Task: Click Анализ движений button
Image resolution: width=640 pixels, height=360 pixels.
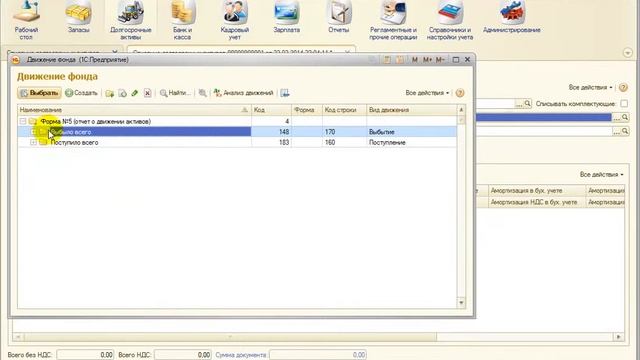Action: tap(244, 93)
